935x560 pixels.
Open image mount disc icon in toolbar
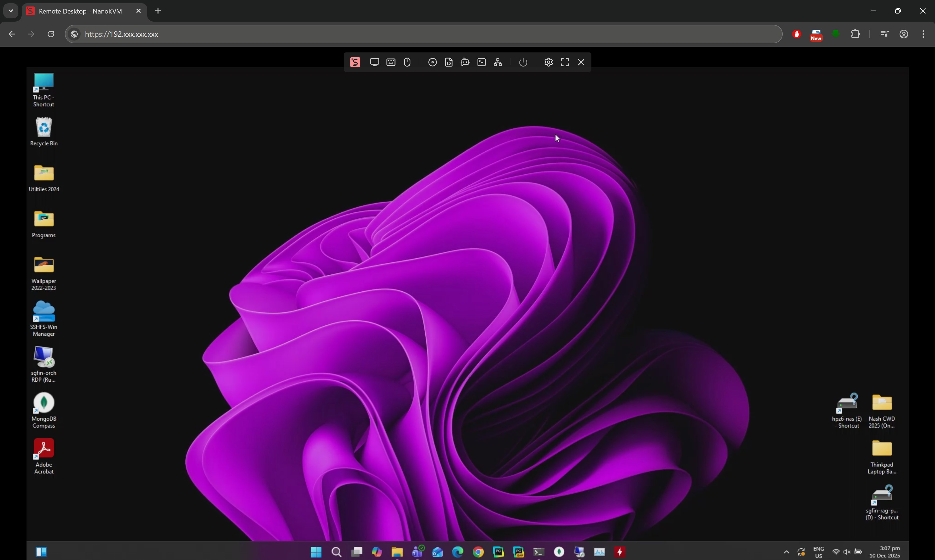[432, 62]
